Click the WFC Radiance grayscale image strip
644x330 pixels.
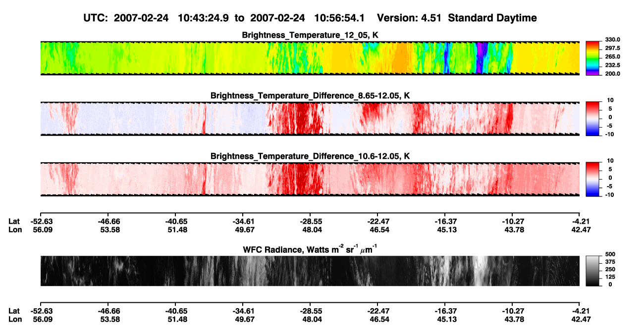point(310,271)
